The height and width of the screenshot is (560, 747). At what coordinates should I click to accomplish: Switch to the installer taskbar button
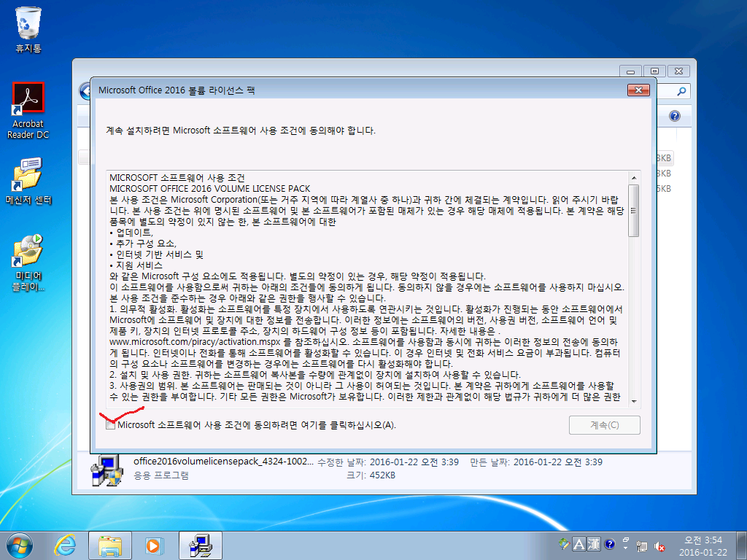[201, 545]
